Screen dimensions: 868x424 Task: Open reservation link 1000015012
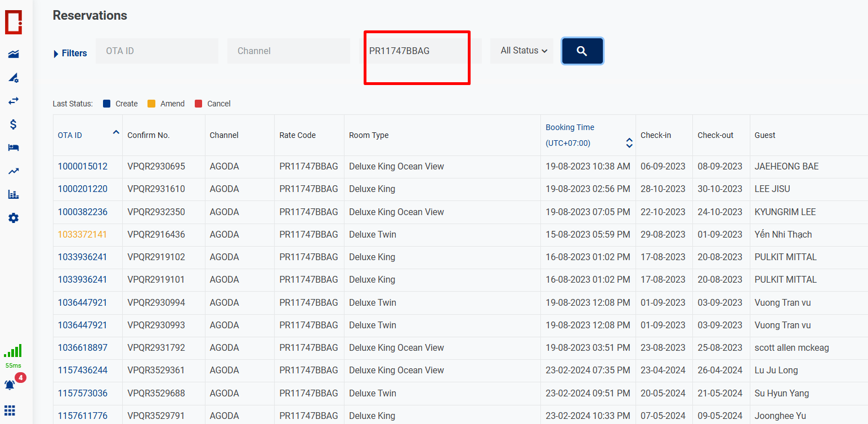click(x=82, y=167)
